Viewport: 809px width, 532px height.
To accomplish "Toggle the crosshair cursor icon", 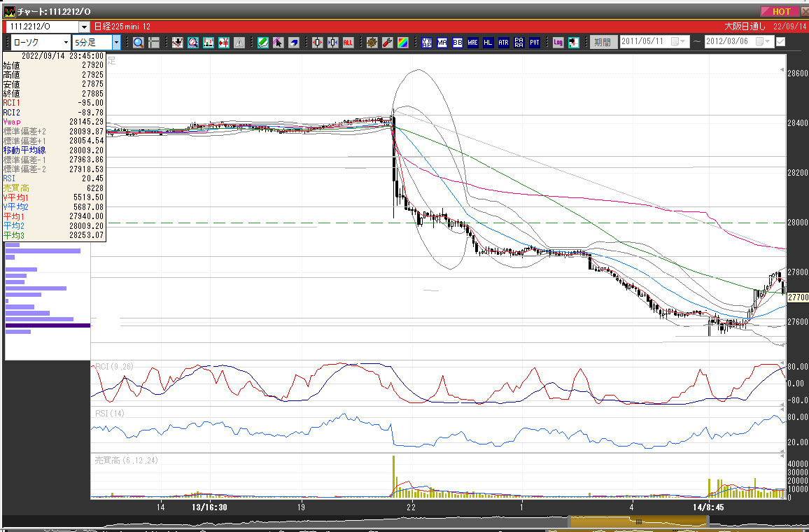I will [153, 42].
